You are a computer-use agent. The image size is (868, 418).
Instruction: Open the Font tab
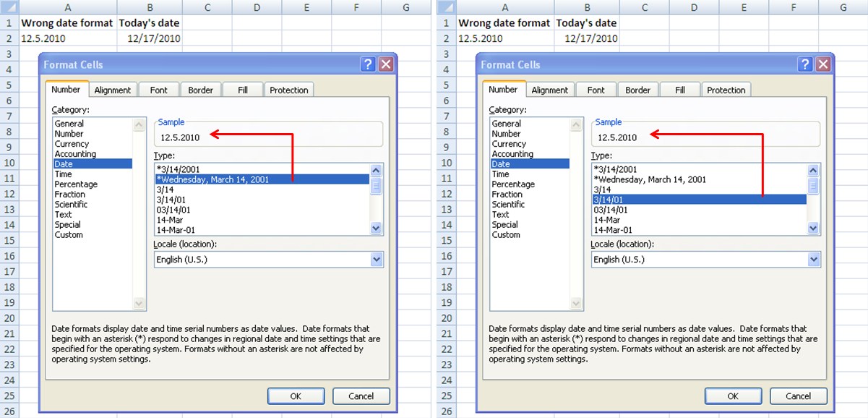point(158,90)
